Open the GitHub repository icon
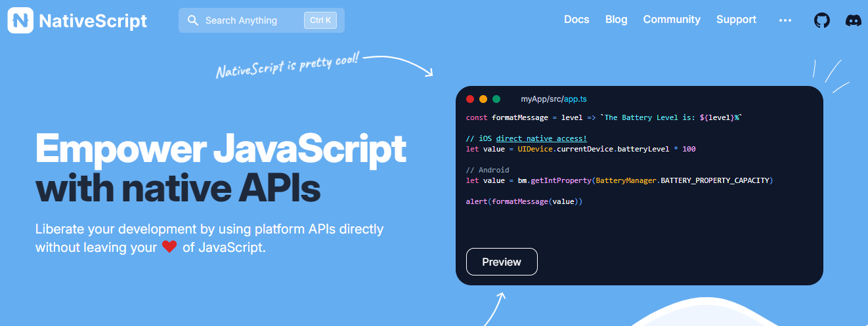868x326 pixels. tap(821, 20)
